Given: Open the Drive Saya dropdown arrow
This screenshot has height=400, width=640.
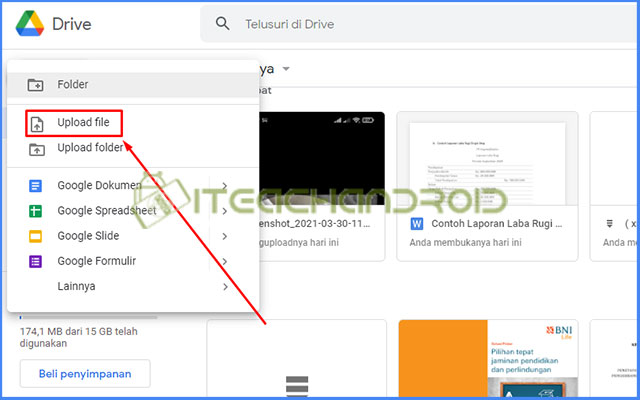Looking at the screenshot, I should coord(286,69).
